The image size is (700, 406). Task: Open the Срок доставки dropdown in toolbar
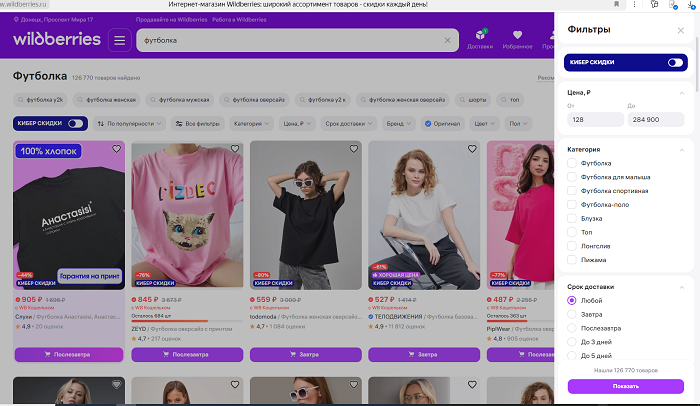point(349,124)
